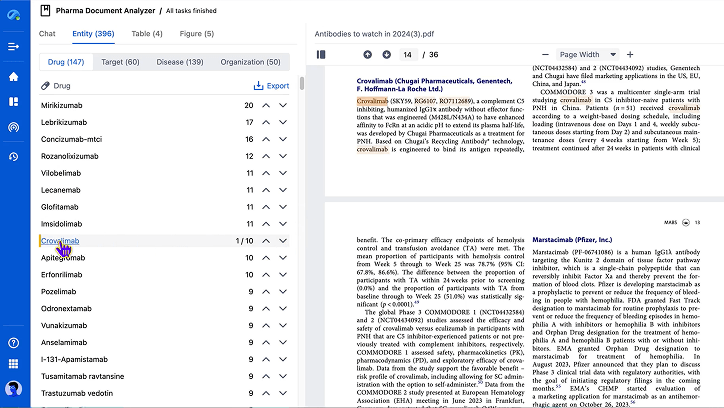Screen dimensions: 724x408
Task: Select the Entity (396) tab
Action: point(93,34)
